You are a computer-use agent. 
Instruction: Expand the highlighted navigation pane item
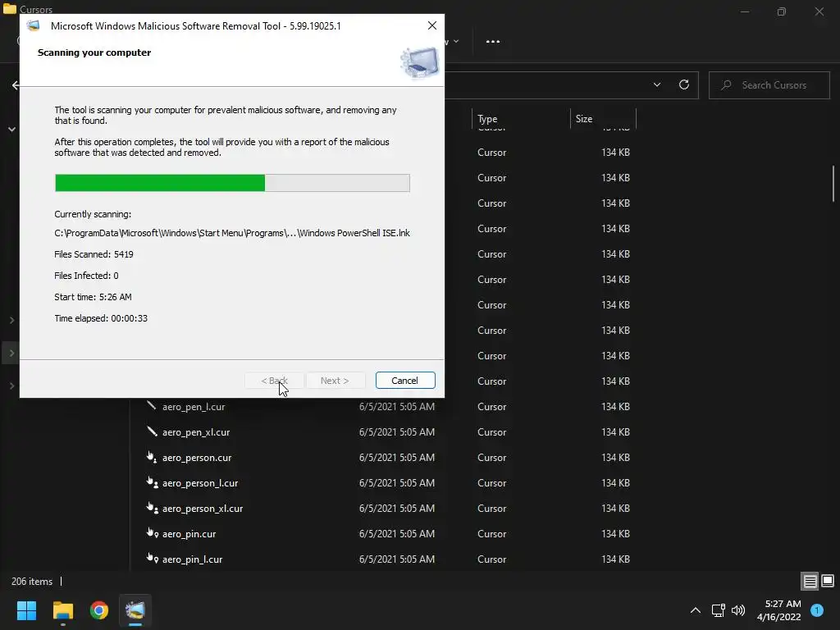tap(11, 353)
